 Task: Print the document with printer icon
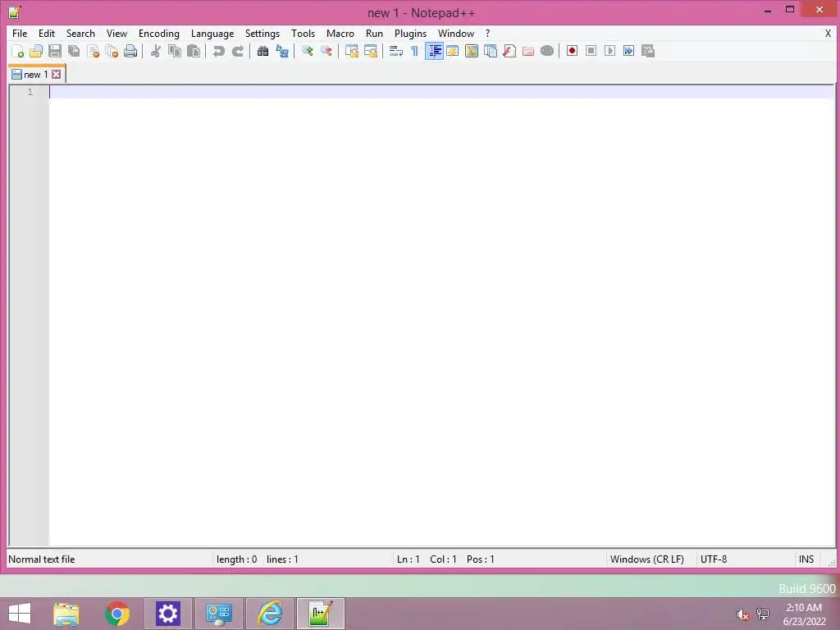click(x=130, y=51)
